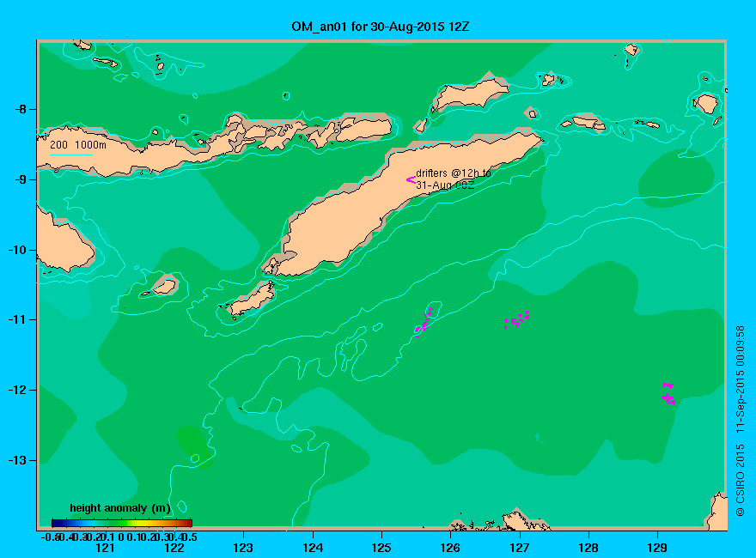Click the 128 longitude axis label
756x558 pixels.
588,548
